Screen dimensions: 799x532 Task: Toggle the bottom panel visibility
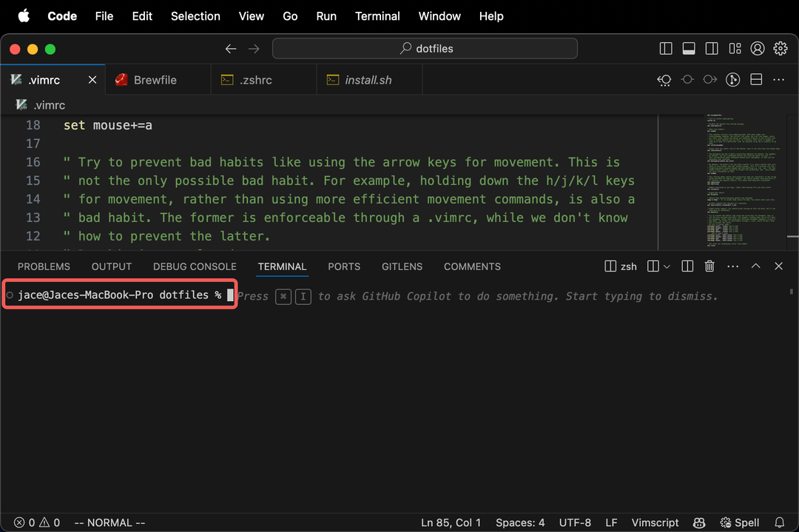click(x=689, y=49)
